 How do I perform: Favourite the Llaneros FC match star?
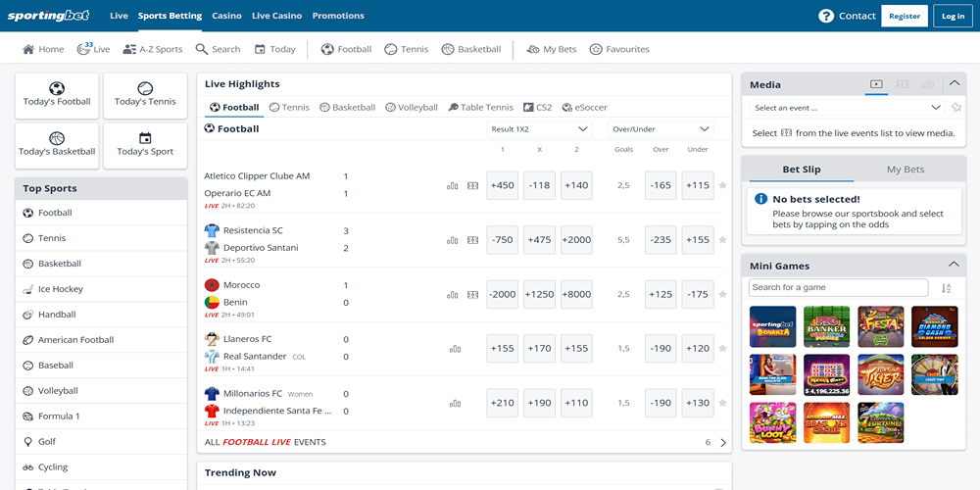tap(722, 349)
